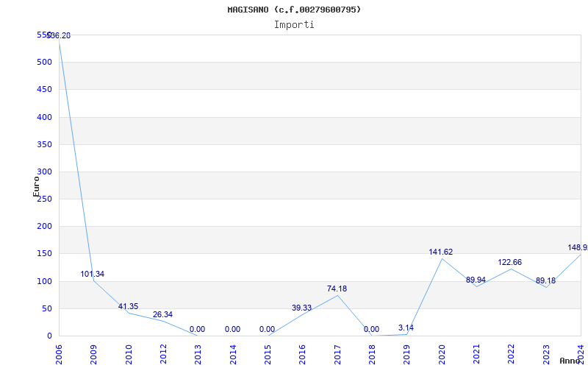Click the Importi subtitle
This screenshot has width=588, height=368.
pos(294,25)
